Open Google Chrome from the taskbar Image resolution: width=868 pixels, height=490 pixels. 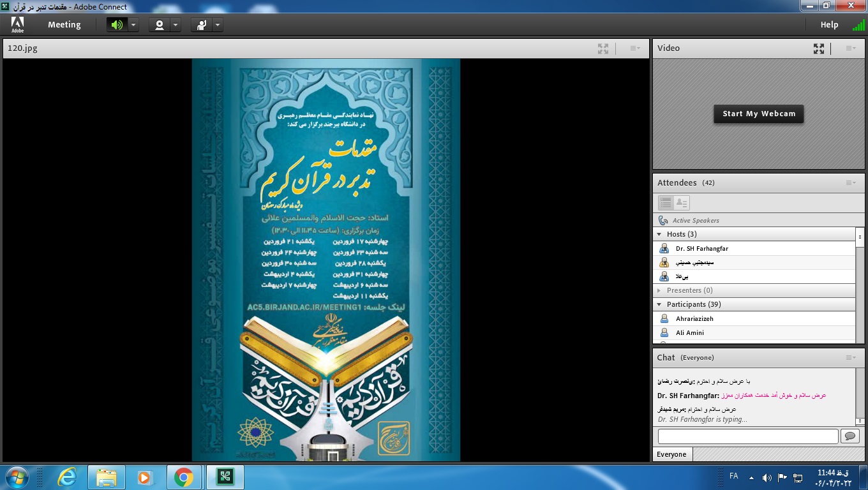(x=184, y=477)
